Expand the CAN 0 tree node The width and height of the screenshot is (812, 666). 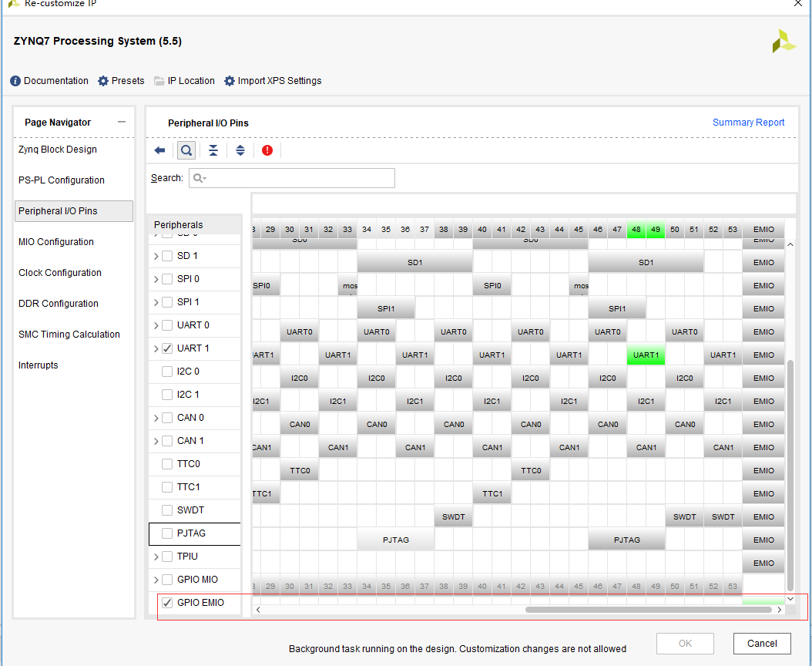[156, 418]
